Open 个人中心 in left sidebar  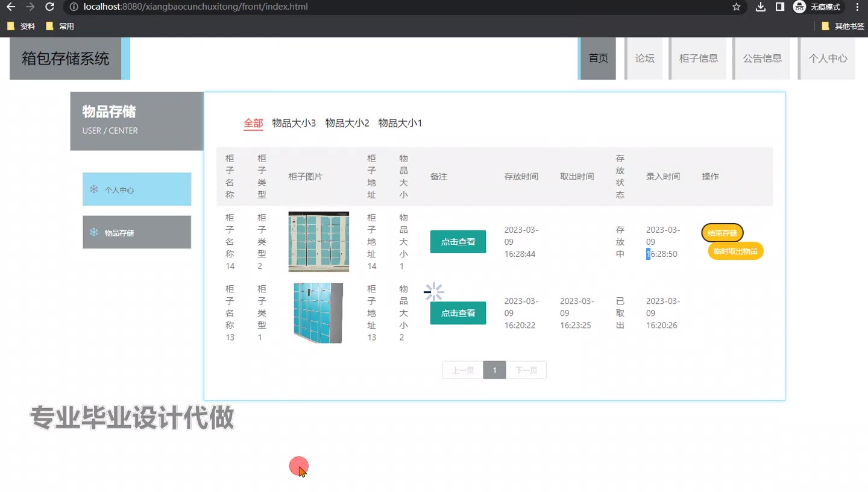137,189
